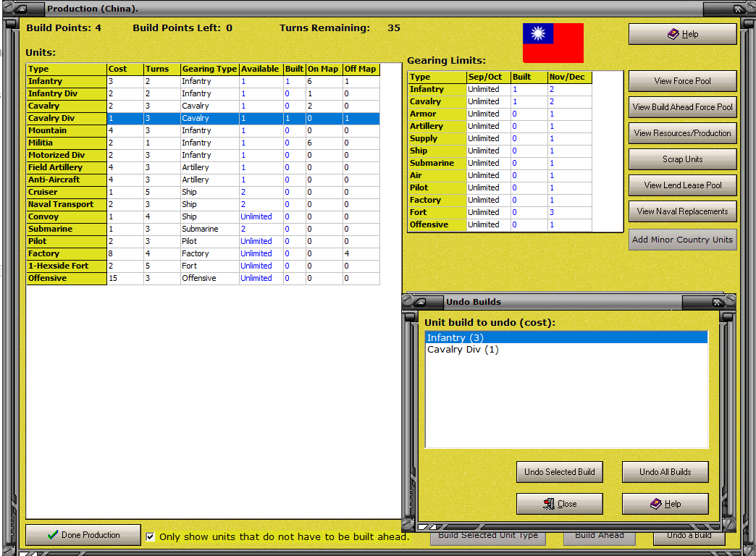Select the Militia unit row
The image size is (756, 556).
[203, 143]
